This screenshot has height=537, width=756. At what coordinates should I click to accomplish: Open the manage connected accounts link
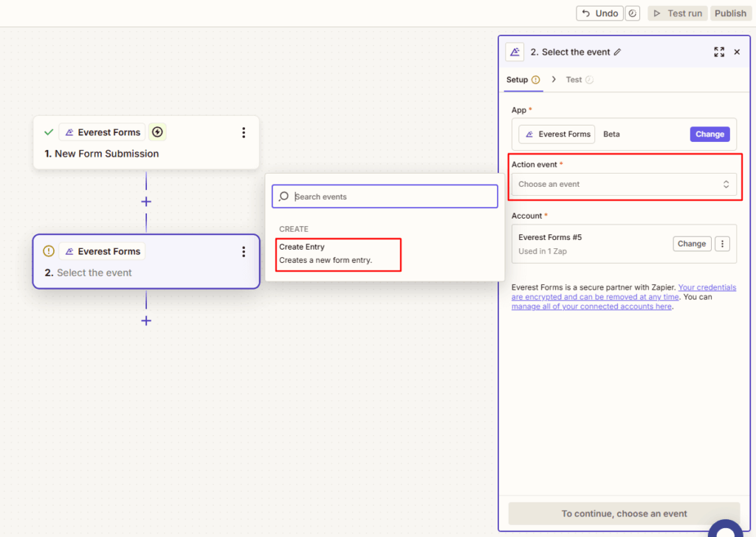click(x=591, y=307)
